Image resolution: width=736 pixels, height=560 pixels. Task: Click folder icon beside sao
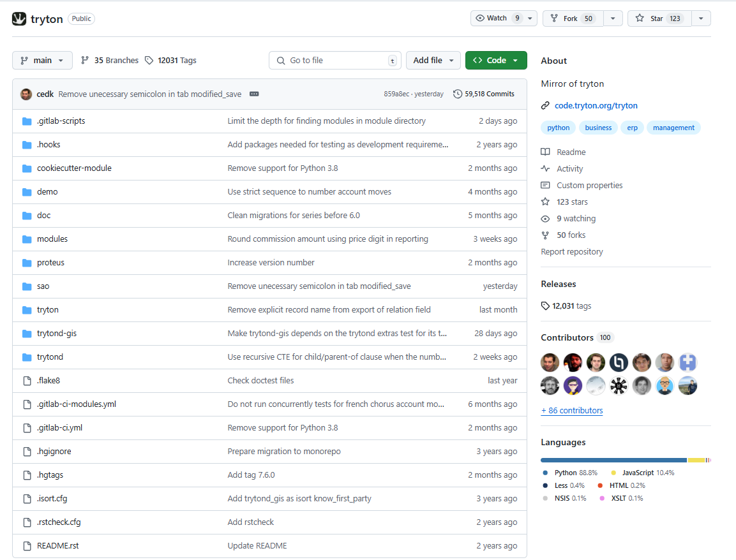27,286
